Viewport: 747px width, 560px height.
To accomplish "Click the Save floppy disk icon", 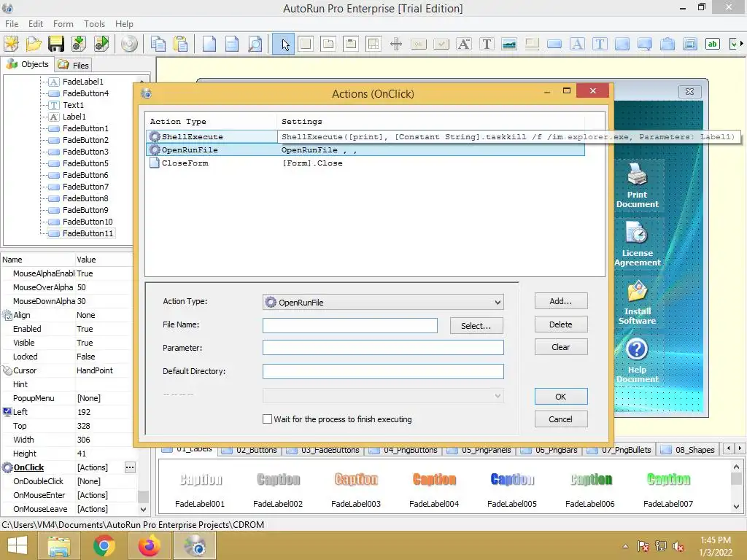I will 55,44.
